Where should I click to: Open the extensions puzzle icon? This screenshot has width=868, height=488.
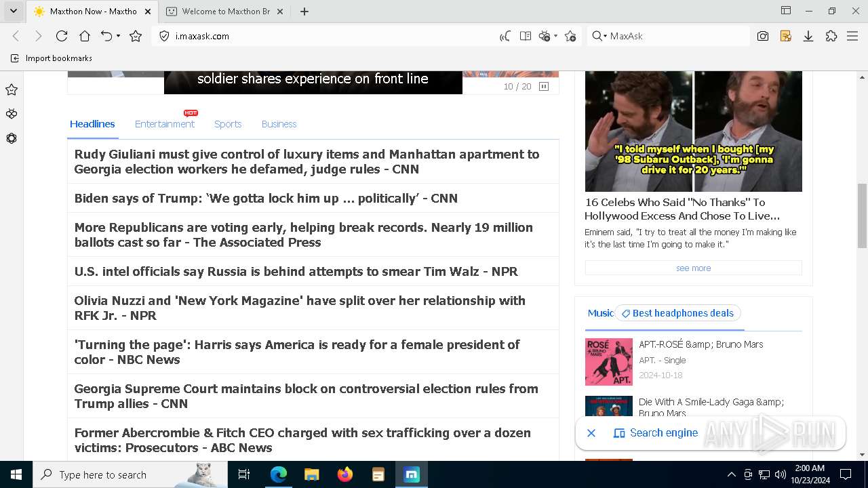(x=831, y=36)
